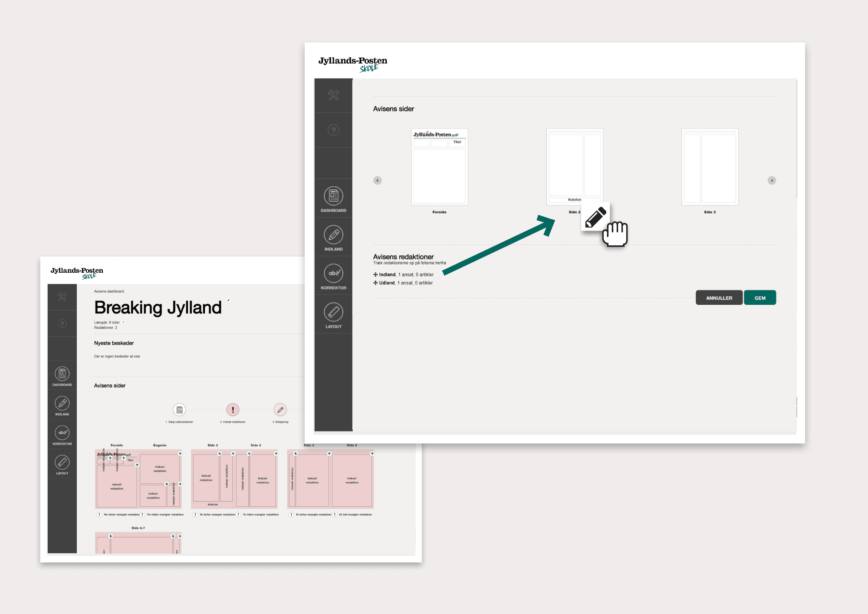
Task: Click the Indland pencil icon in upper sidebar
Action: [333, 235]
